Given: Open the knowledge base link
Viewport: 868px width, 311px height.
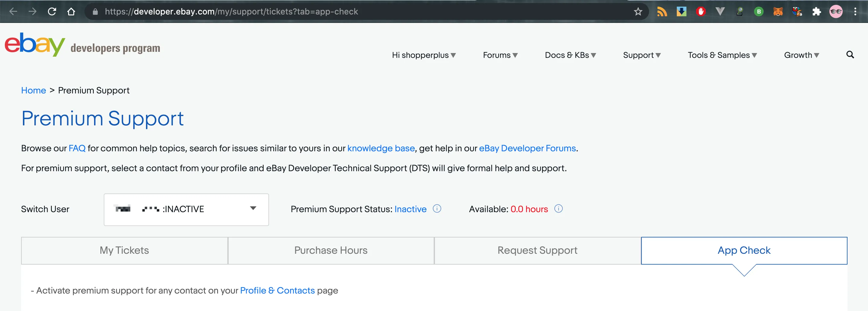Looking at the screenshot, I should (381, 149).
